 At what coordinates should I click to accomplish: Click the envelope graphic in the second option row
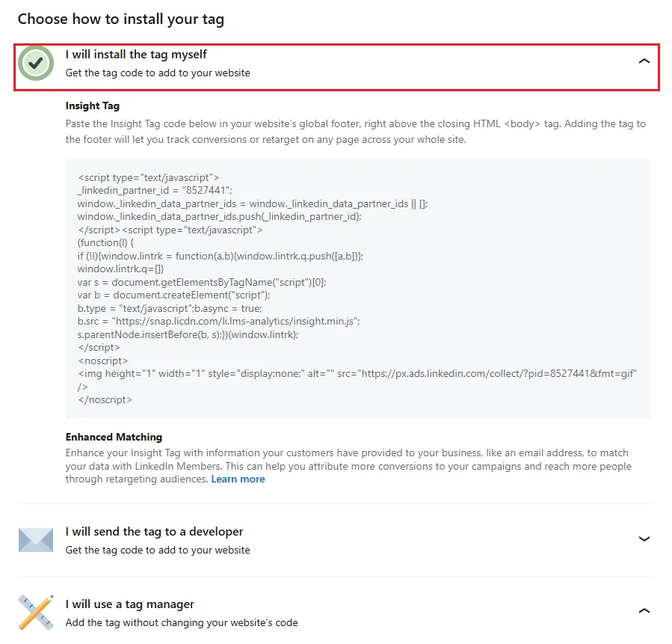[x=35, y=539]
